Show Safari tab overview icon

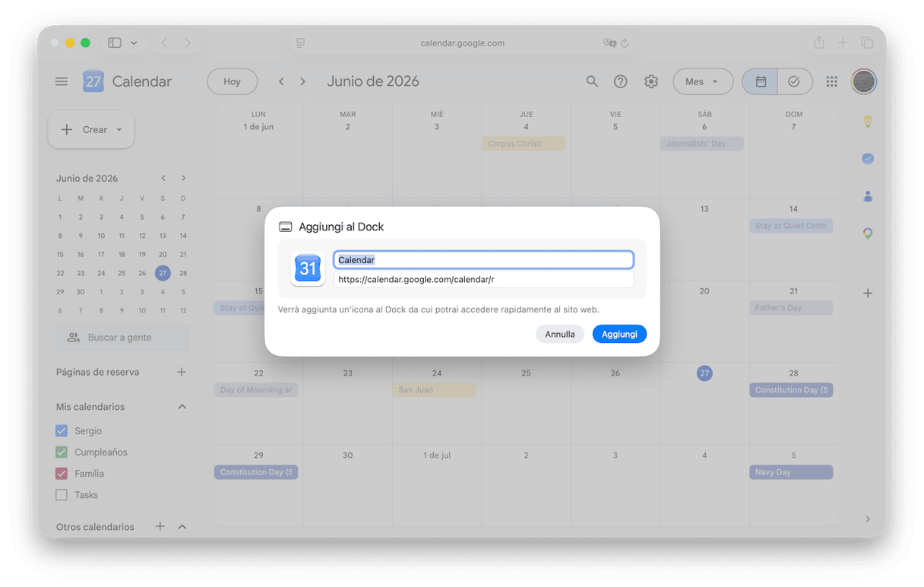tap(867, 43)
